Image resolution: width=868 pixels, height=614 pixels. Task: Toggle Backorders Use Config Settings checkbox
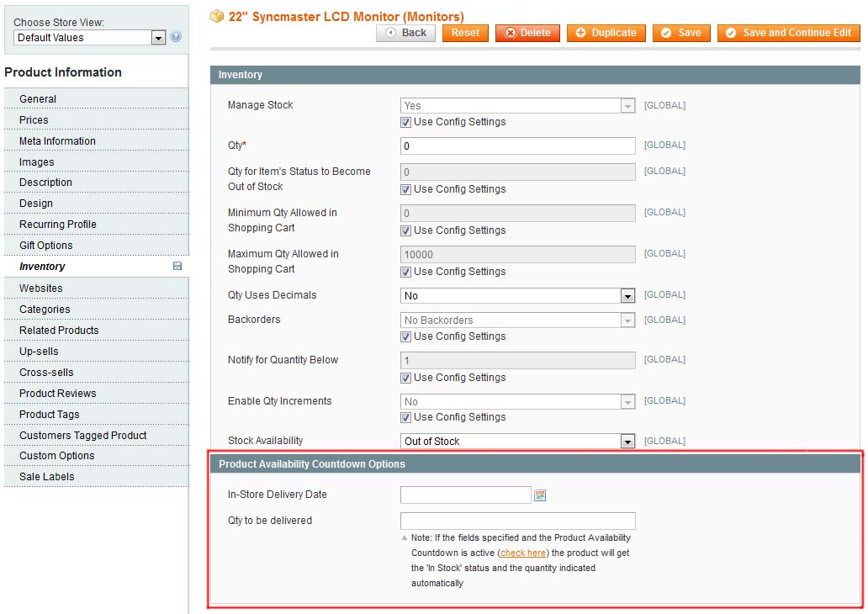[405, 336]
